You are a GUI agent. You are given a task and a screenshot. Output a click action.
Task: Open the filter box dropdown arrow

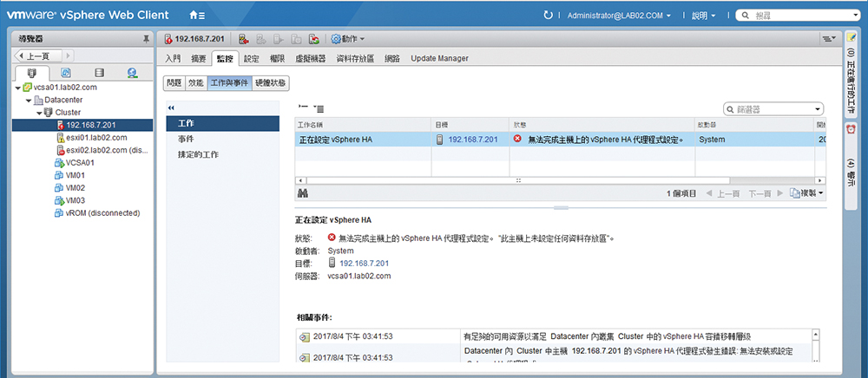pyautogui.click(x=817, y=109)
